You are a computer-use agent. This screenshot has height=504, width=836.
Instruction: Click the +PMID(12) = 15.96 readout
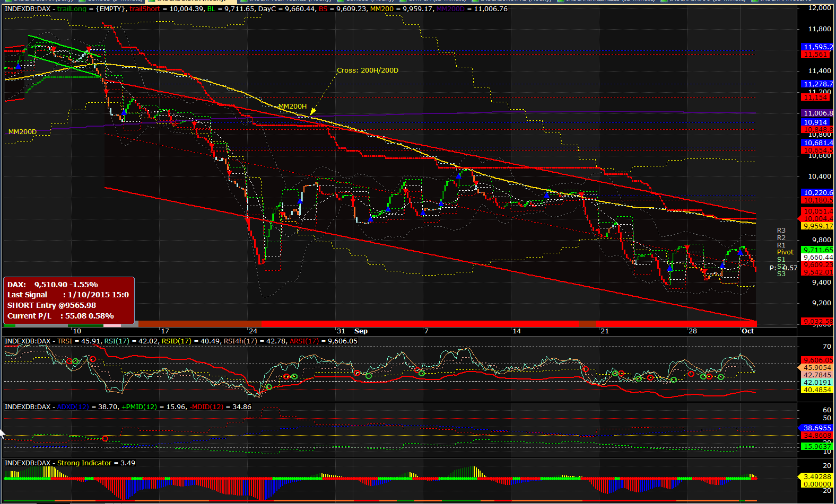point(154,406)
